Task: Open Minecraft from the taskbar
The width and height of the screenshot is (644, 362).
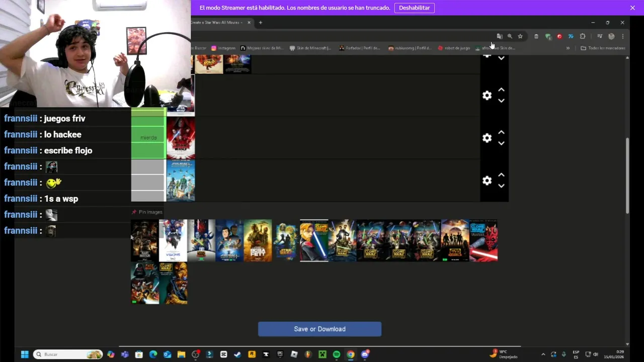Action: (323, 354)
